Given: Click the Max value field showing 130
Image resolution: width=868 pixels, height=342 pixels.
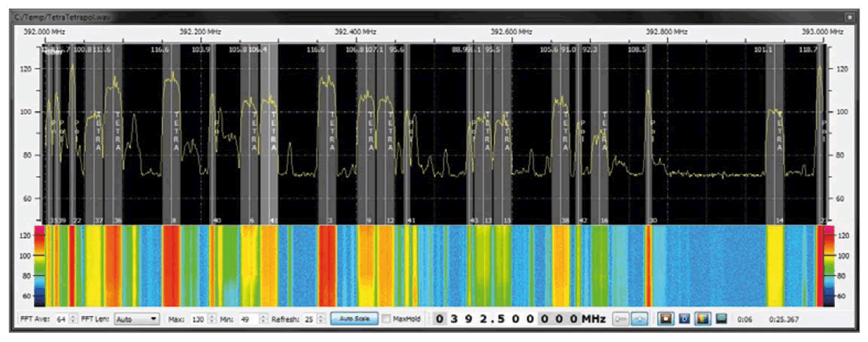Looking at the screenshot, I should 199,319.
